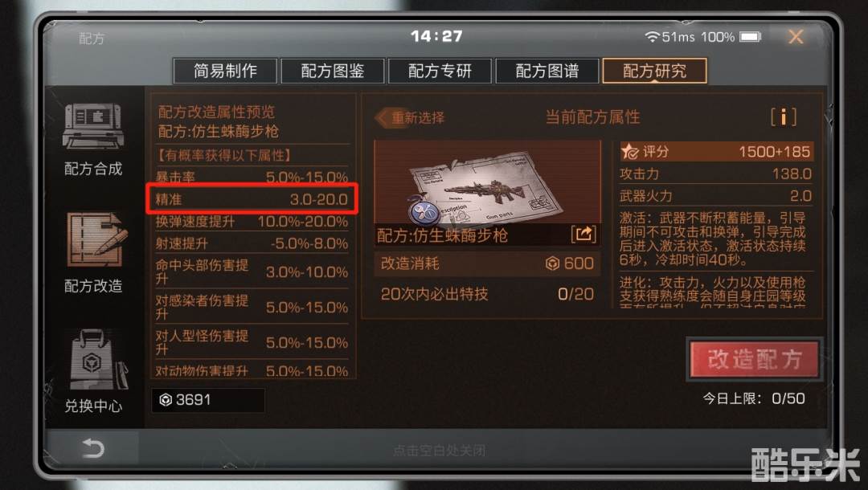Switch to the 配方图鉴 tab
The width and height of the screenshot is (868, 490).
click(332, 71)
